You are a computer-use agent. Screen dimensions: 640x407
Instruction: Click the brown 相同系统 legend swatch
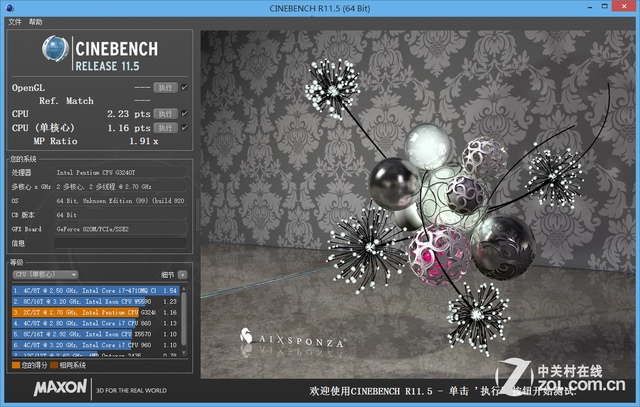[x=54, y=365]
